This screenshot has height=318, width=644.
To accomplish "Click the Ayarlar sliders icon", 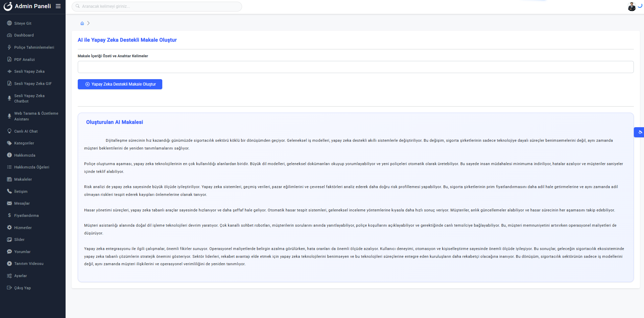I will (x=9, y=276).
